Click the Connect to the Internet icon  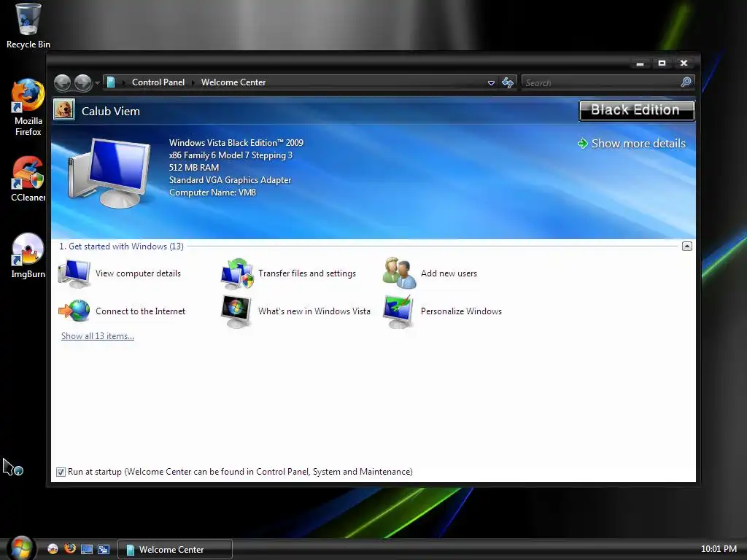(x=74, y=311)
